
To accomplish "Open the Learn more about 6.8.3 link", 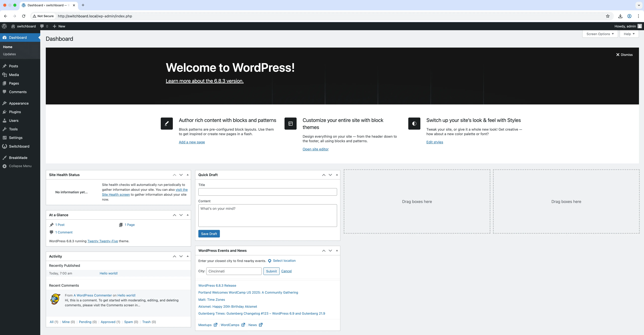I will pyautogui.click(x=205, y=81).
